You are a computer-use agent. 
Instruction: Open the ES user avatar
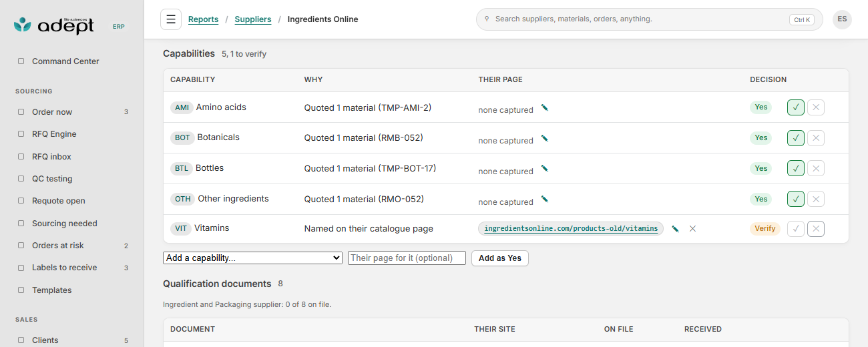click(842, 19)
